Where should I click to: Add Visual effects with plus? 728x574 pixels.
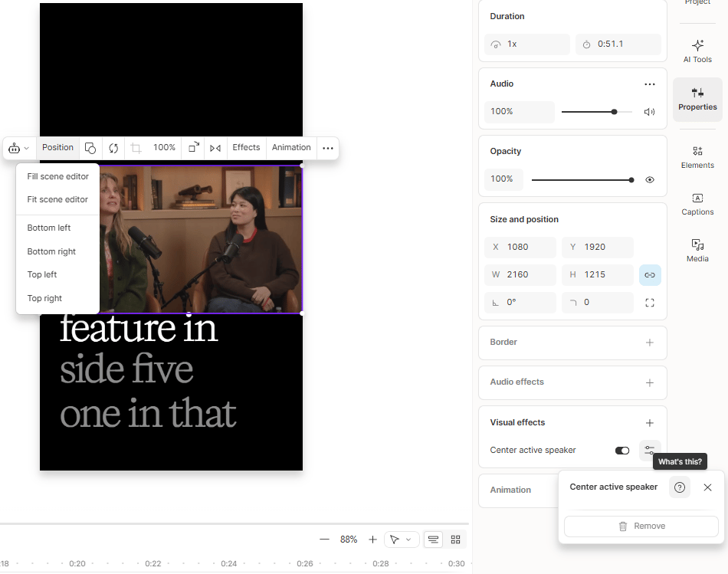point(650,423)
